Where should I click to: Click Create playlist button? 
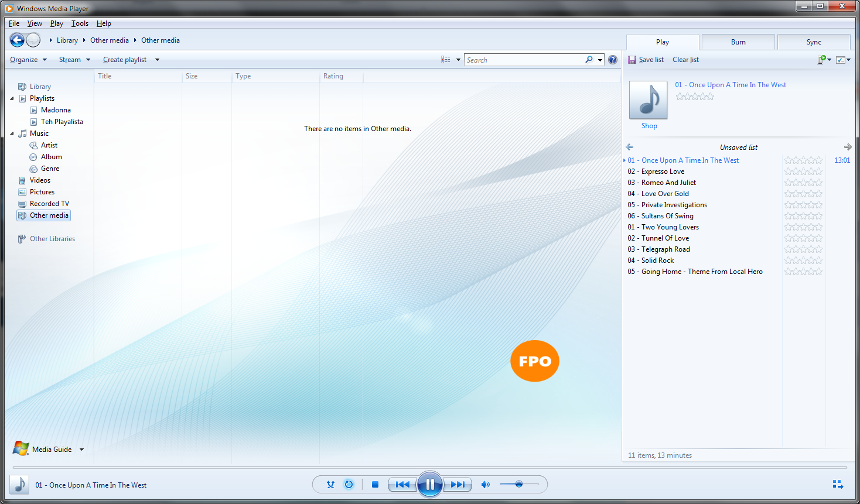(125, 60)
